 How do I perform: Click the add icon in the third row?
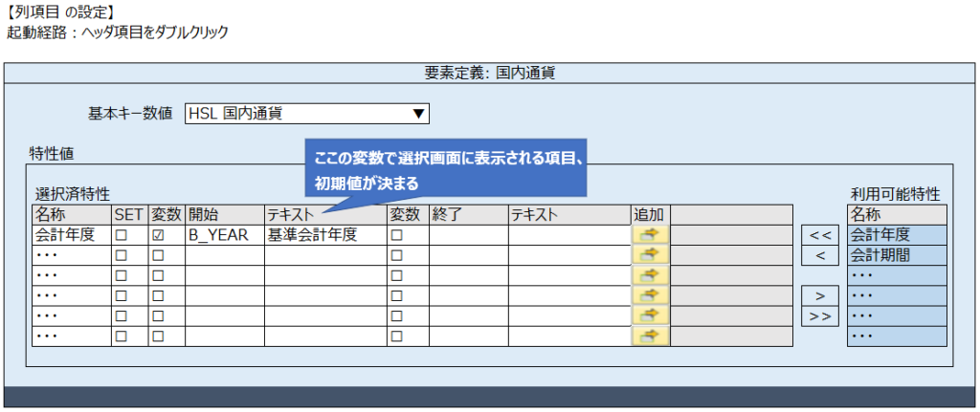[652, 274]
